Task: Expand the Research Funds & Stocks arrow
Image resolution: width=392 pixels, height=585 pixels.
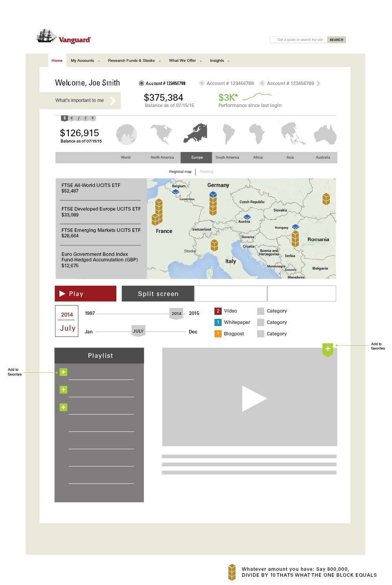Action: coord(160,61)
